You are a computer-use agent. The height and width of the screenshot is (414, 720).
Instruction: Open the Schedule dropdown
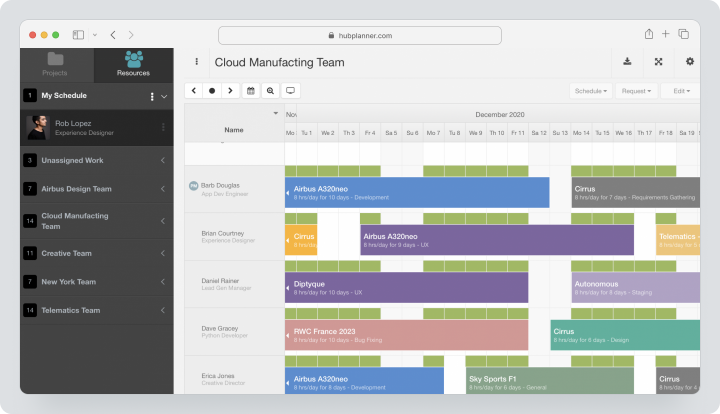tap(591, 91)
